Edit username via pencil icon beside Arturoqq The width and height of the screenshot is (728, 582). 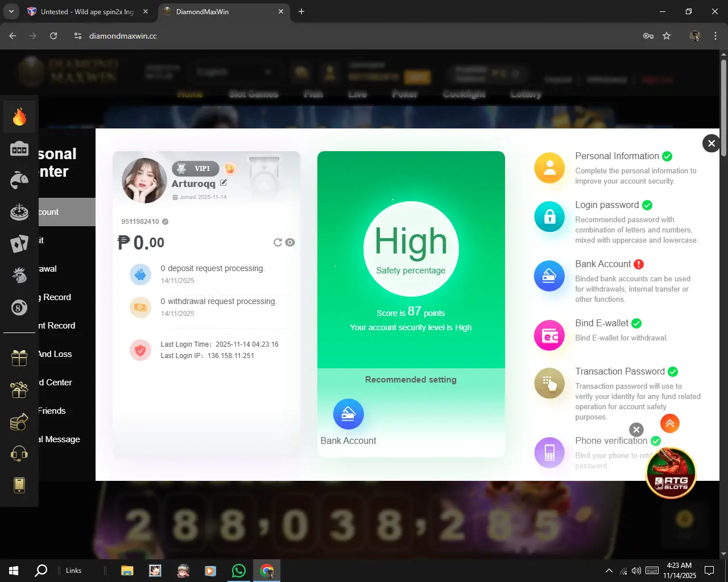pos(224,183)
